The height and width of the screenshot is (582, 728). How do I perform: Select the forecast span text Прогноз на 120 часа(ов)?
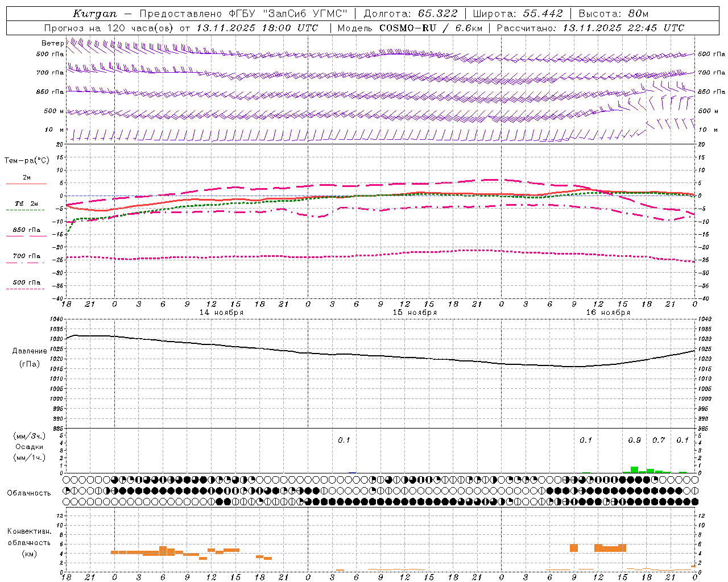[x=109, y=28]
